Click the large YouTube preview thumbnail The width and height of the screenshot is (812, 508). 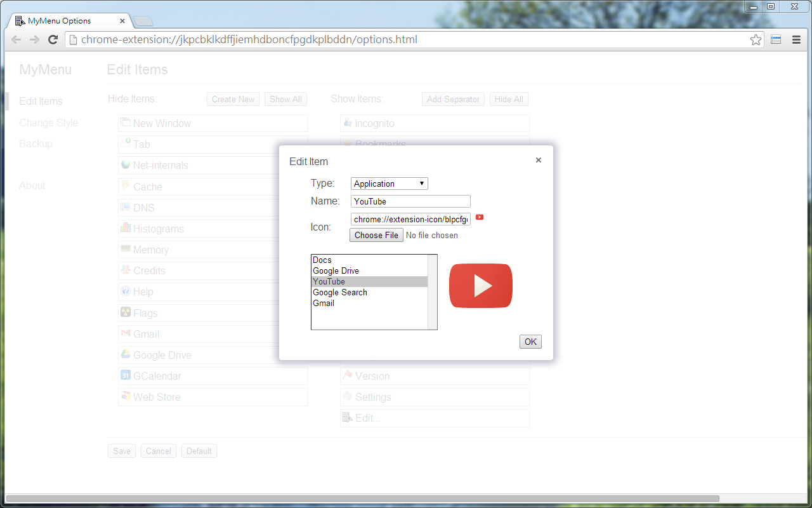coord(481,286)
